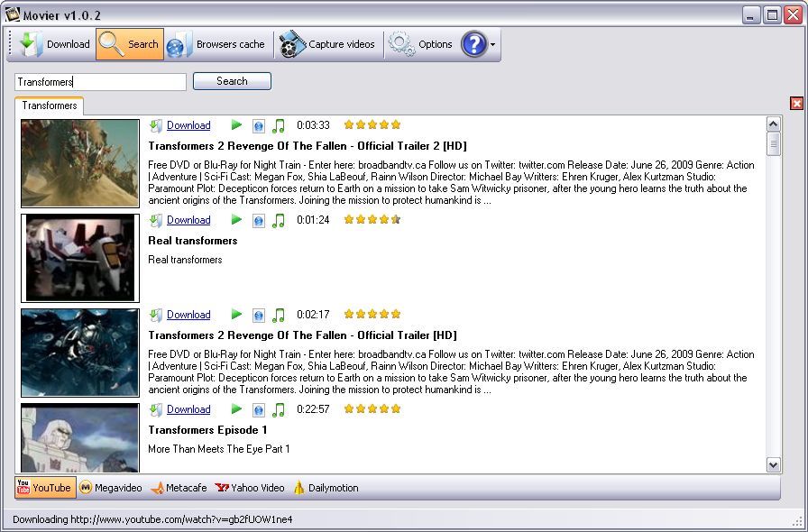Open Options from the toolbar

(x=421, y=44)
